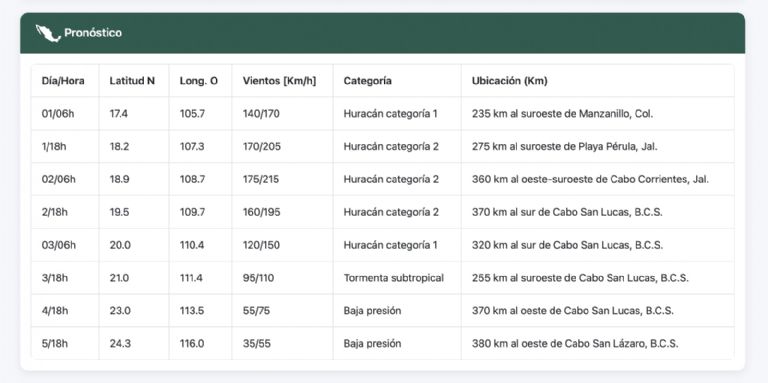Click the Mexico map icon in header

[48, 33]
